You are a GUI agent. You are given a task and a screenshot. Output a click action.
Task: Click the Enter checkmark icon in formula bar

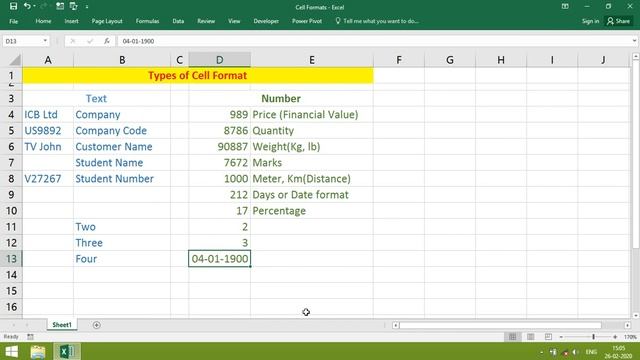coord(90,41)
